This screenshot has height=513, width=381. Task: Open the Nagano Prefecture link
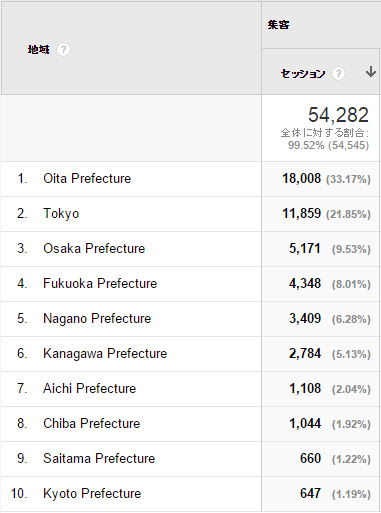tap(97, 319)
